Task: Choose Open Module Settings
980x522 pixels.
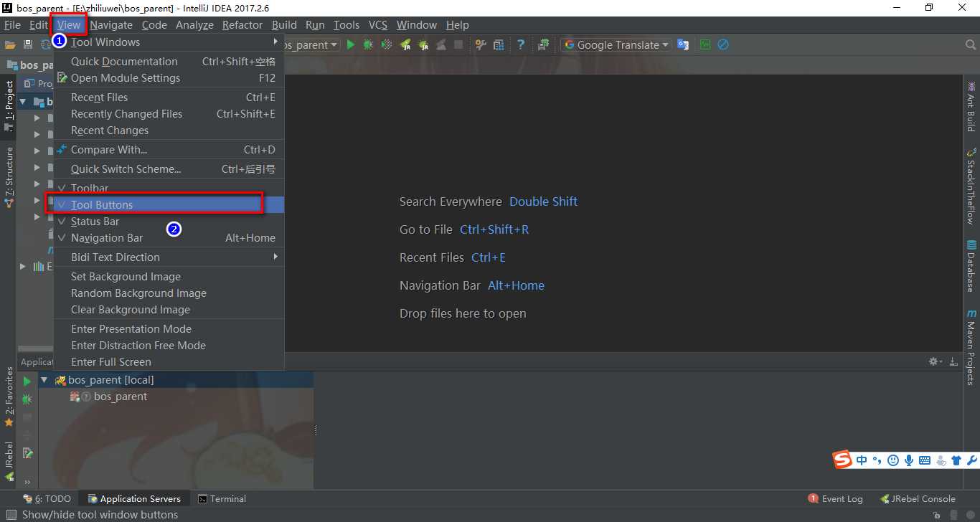Action: (169, 78)
